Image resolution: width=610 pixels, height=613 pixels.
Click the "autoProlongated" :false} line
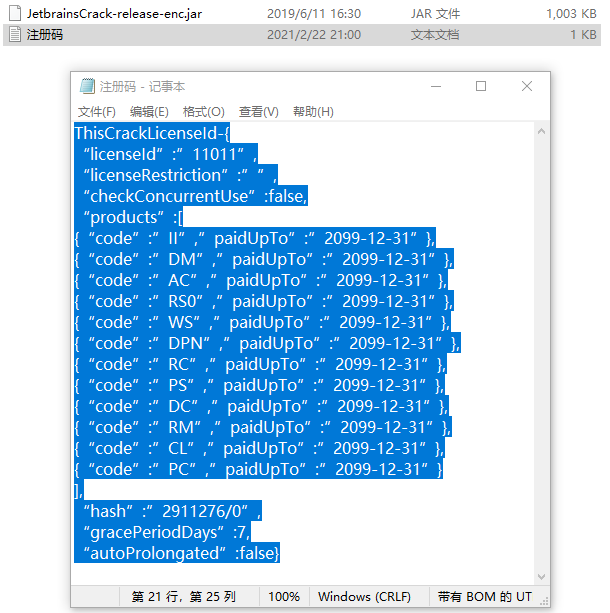[x=177, y=553]
